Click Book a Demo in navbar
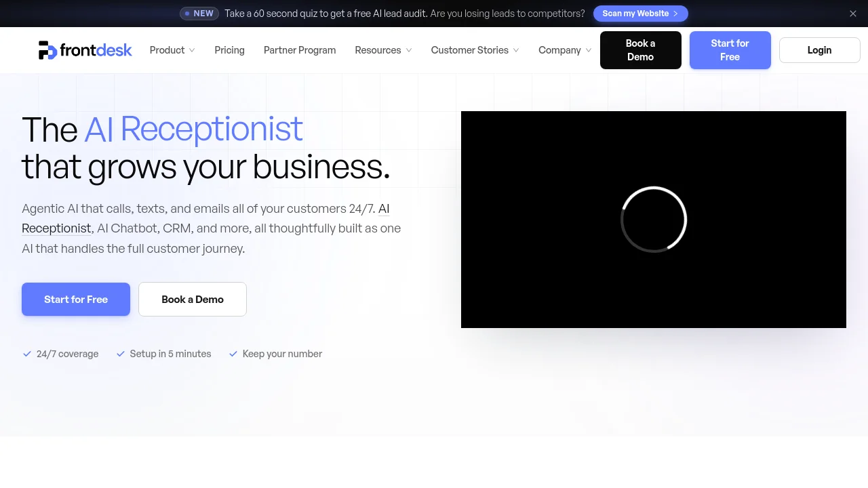868x488 pixels. [x=640, y=50]
